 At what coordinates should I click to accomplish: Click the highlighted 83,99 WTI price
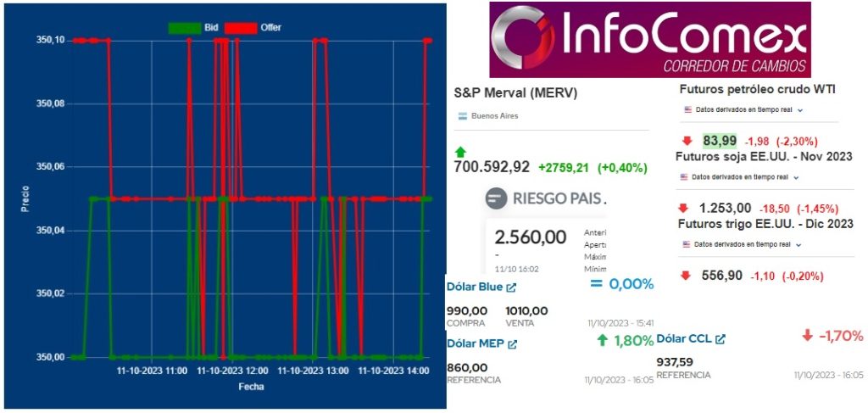[x=720, y=141]
